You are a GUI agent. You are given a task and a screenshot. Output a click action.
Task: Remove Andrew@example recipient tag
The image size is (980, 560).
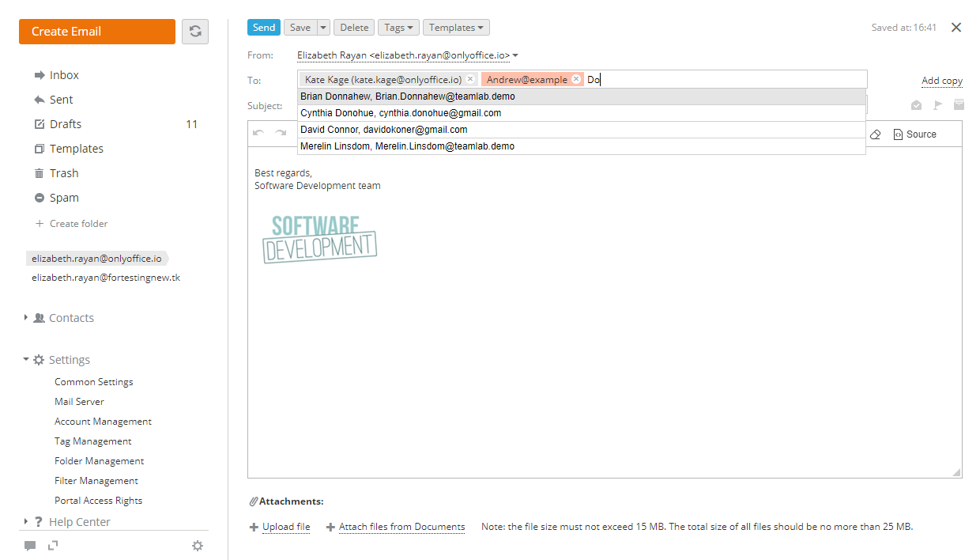pyautogui.click(x=576, y=79)
